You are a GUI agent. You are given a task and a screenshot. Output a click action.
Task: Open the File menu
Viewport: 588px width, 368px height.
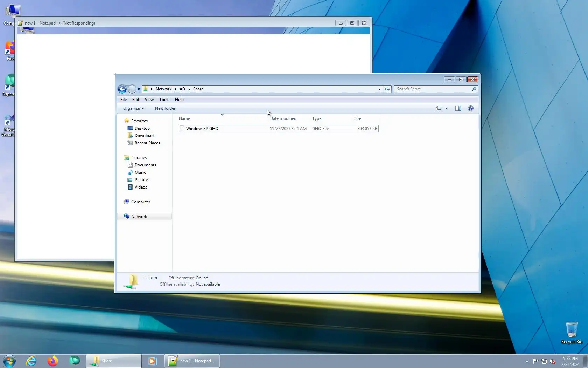pyautogui.click(x=124, y=100)
